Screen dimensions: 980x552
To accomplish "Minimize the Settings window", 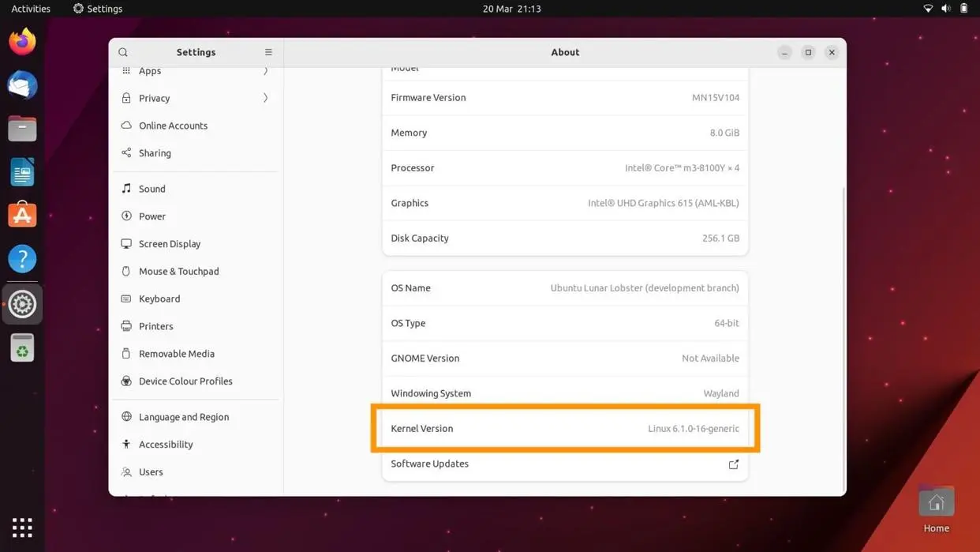I will 784,52.
